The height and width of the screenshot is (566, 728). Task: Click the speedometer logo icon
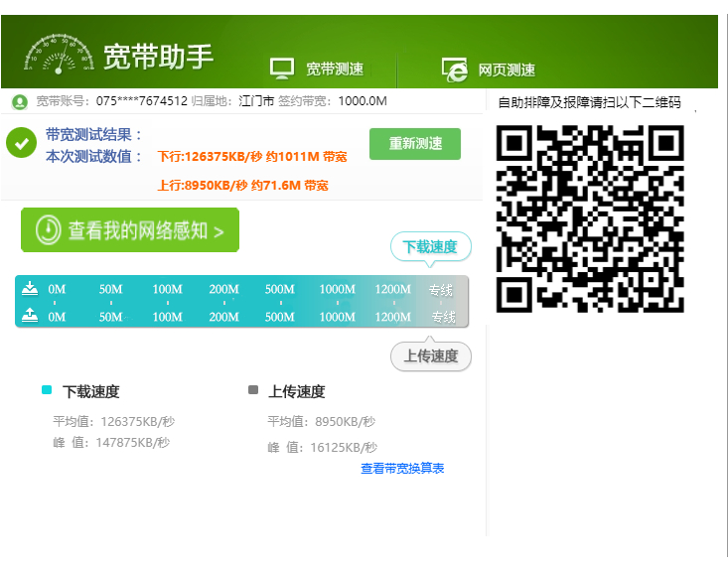tap(59, 54)
